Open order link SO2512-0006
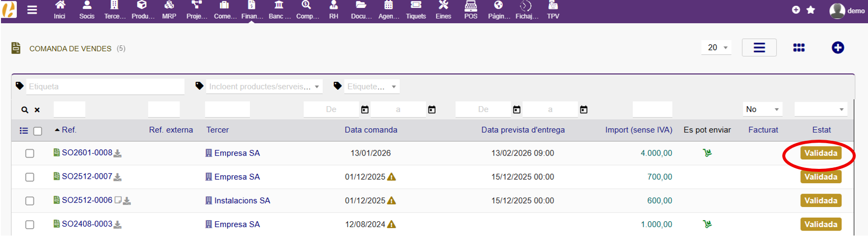The width and height of the screenshot is (868, 238). click(87, 200)
